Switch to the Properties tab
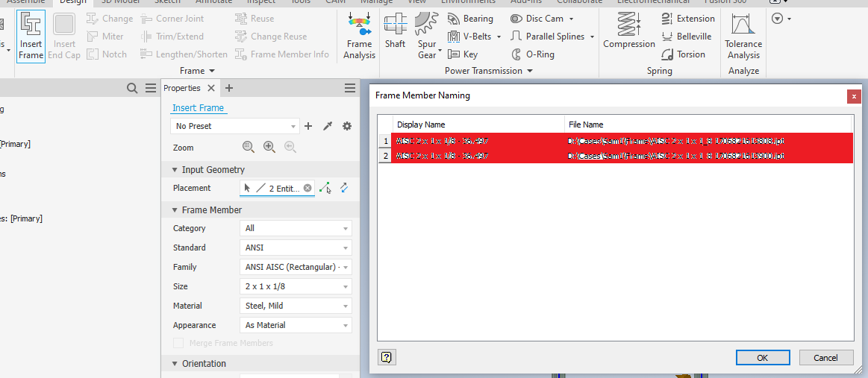This screenshot has width=868, height=378. point(182,88)
